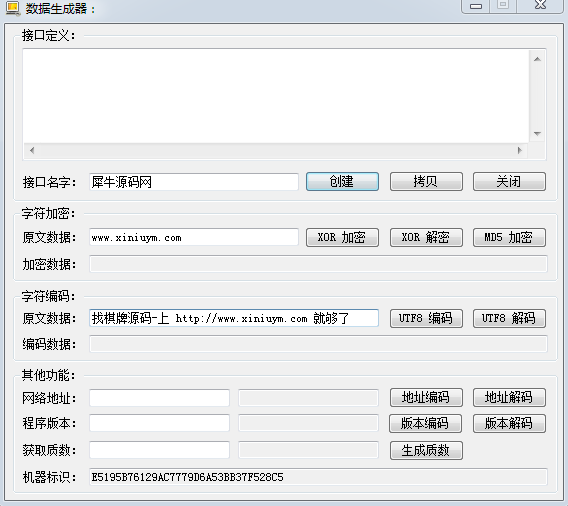
Task: Click the 地址编码 button
Action: tap(426, 397)
